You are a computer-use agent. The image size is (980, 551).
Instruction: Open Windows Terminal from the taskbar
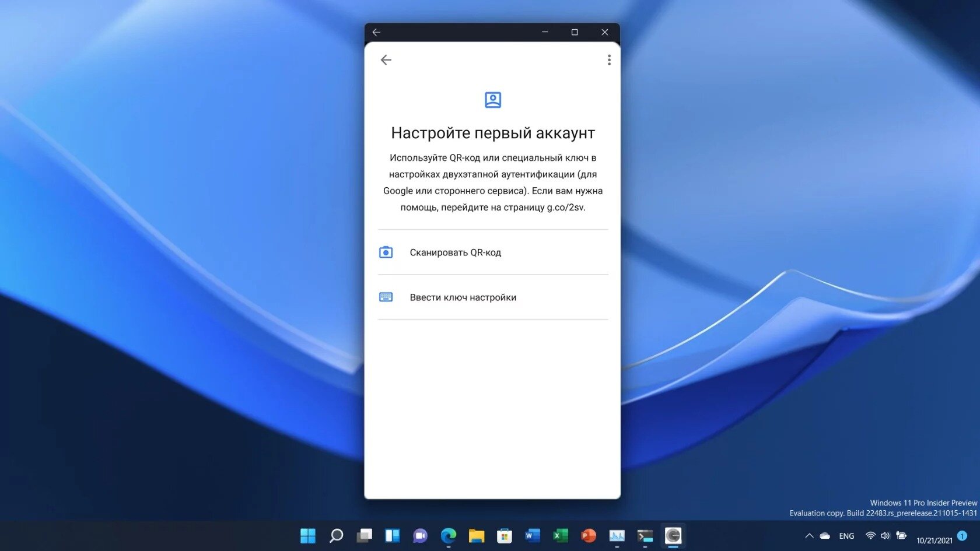coord(645,536)
